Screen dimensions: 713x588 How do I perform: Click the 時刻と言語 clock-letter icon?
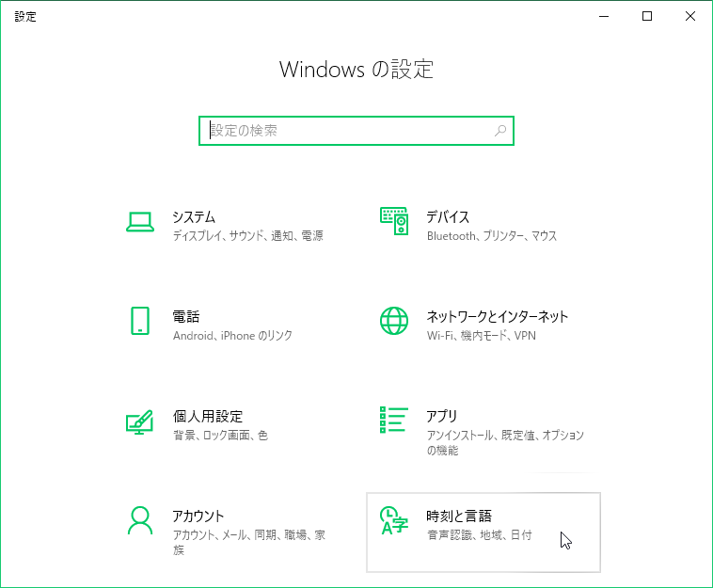(394, 520)
